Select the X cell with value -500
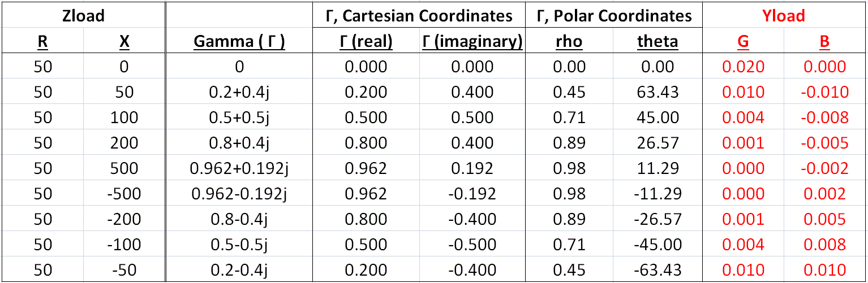Screen dimensions: 868x283 tap(124, 194)
